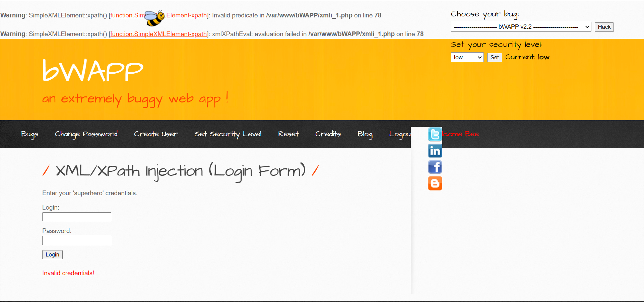
Task: Click the 'Current: low' status text
Action: [x=527, y=57]
